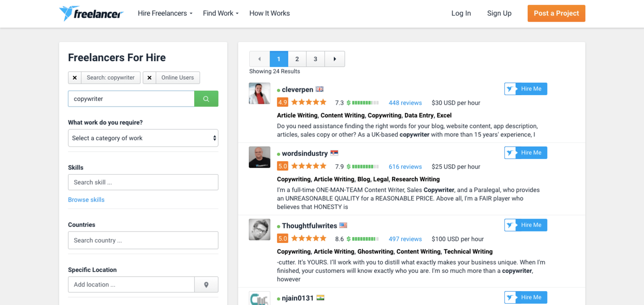
Task: Click njain0131's India flag icon
Action: point(320,298)
